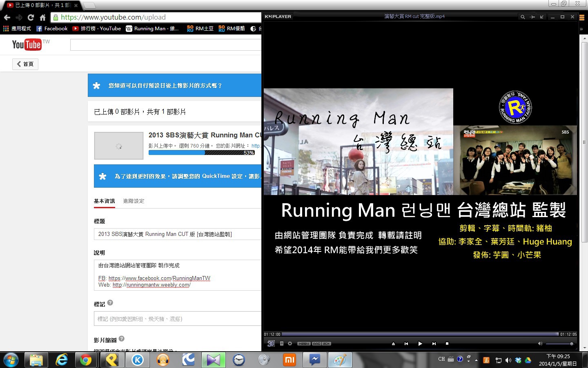588x368 pixels.
Task: Click the 首頁 back button
Action: (x=25, y=64)
